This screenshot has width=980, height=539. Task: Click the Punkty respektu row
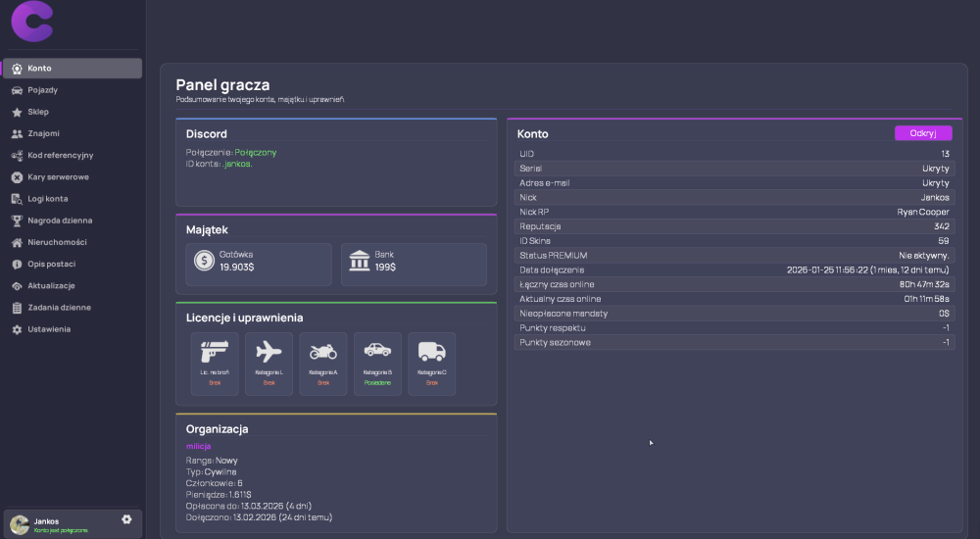(734, 328)
